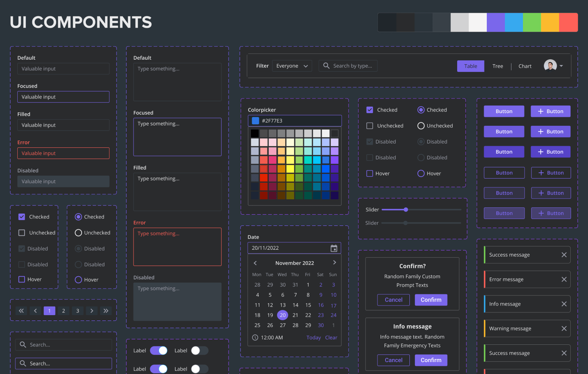Toggle the Checked checkbox in the left panel
The image size is (588, 374).
22,217
